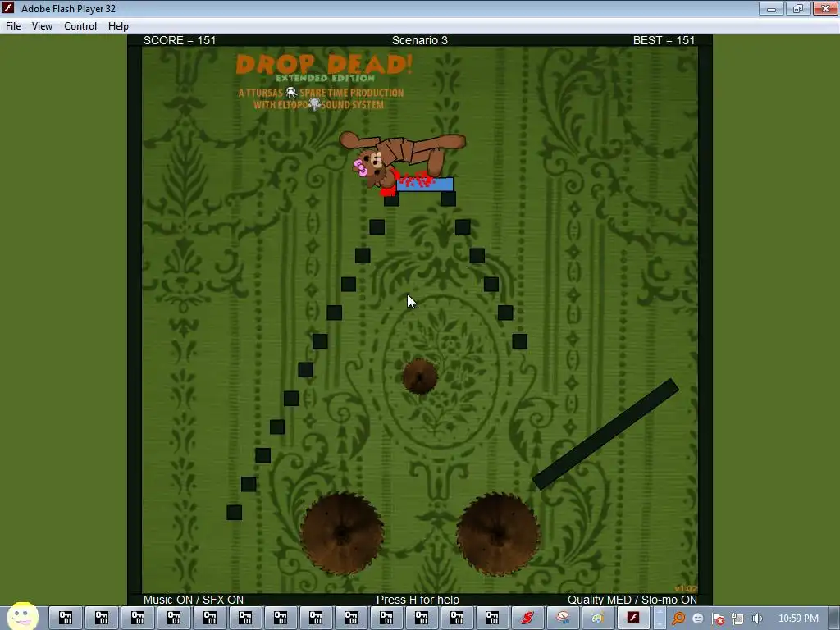Open the taskbar icon right of red S
Screen dimensions: 840x630
point(563,619)
